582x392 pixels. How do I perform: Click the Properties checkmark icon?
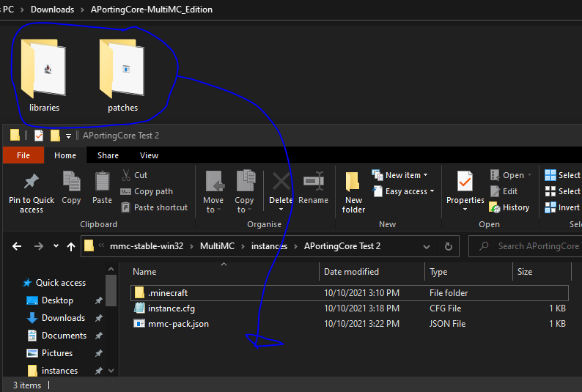(x=465, y=182)
